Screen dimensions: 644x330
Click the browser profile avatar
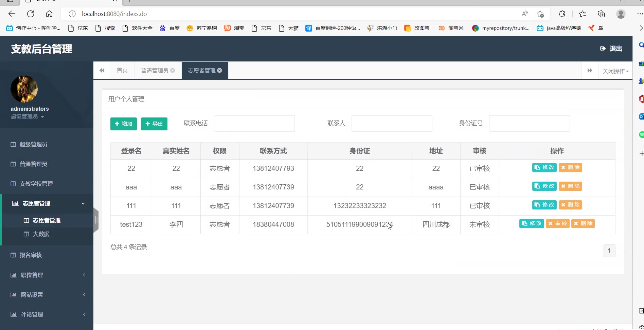621,14
